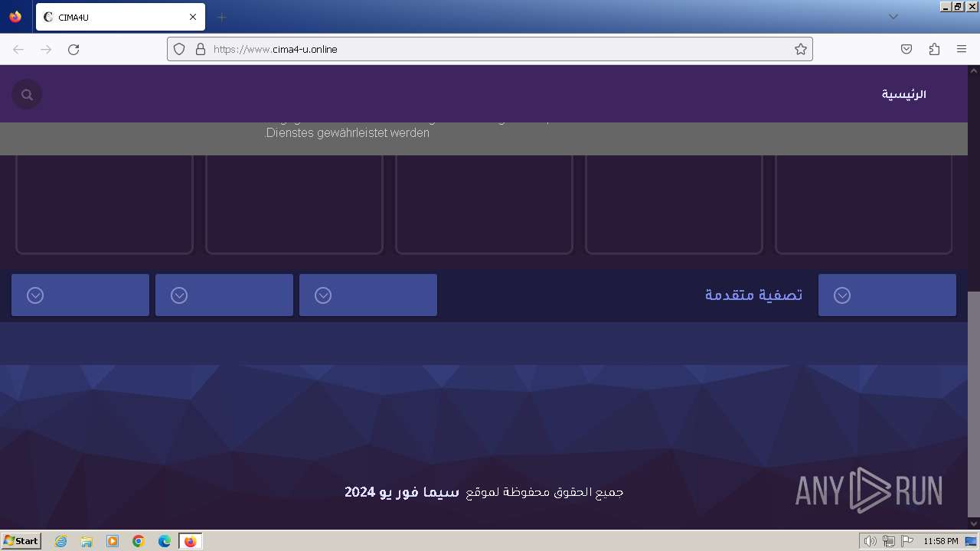
Task: Open the middle empty movie card
Action: (x=484, y=204)
